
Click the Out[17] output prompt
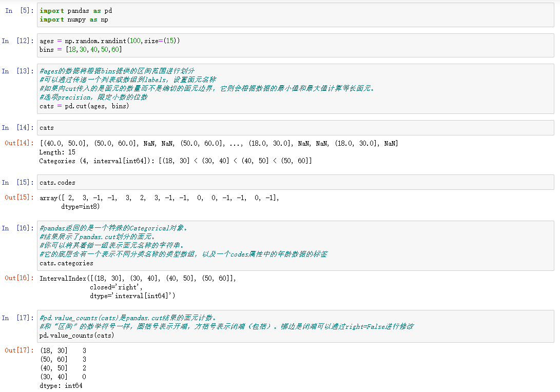coord(17,350)
